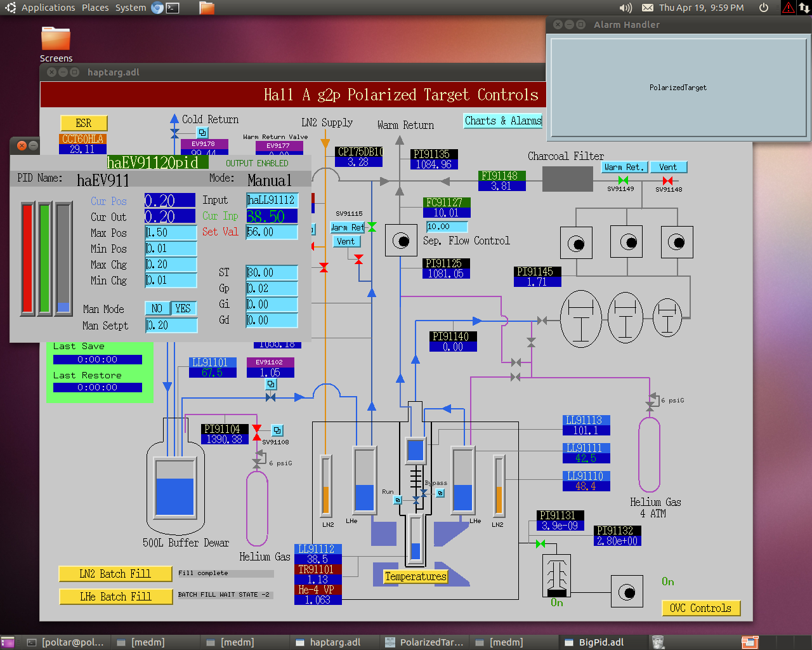This screenshot has width=812, height=650.
Task: Click Warm Ret. button by Charcoal Filter
Action: tap(624, 167)
